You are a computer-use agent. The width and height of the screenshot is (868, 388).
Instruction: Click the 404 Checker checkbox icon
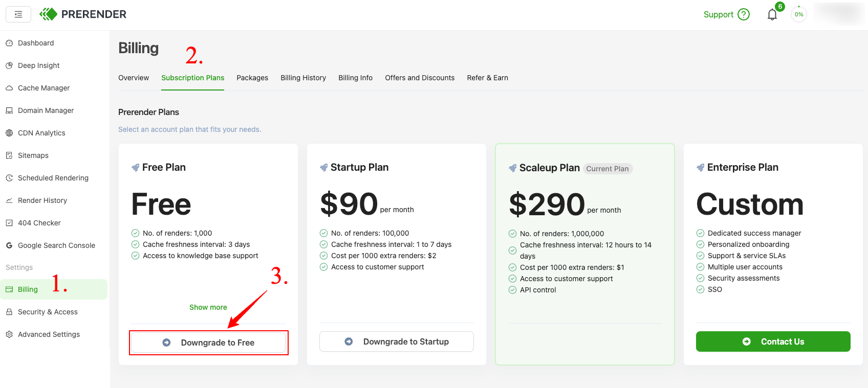point(9,223)
